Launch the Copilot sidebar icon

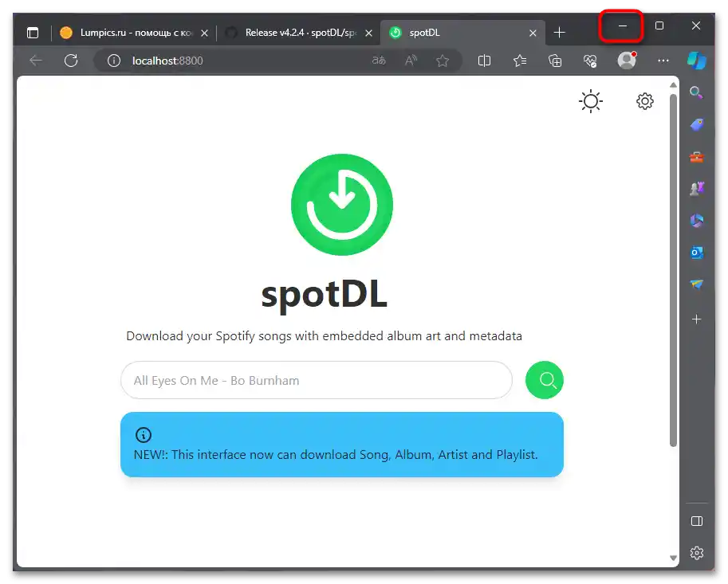pos(696,61)
